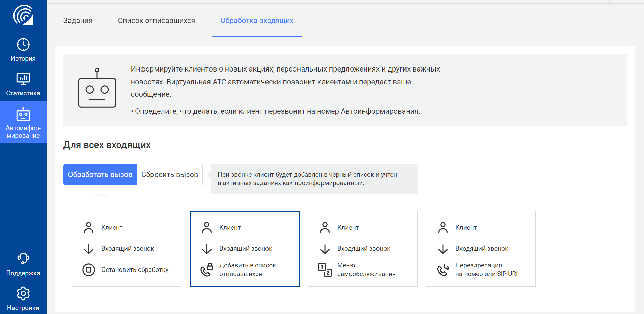Click the Клиент label in the Меню самообслуживания card
The image size is (644, 314).
coord(348,228)
